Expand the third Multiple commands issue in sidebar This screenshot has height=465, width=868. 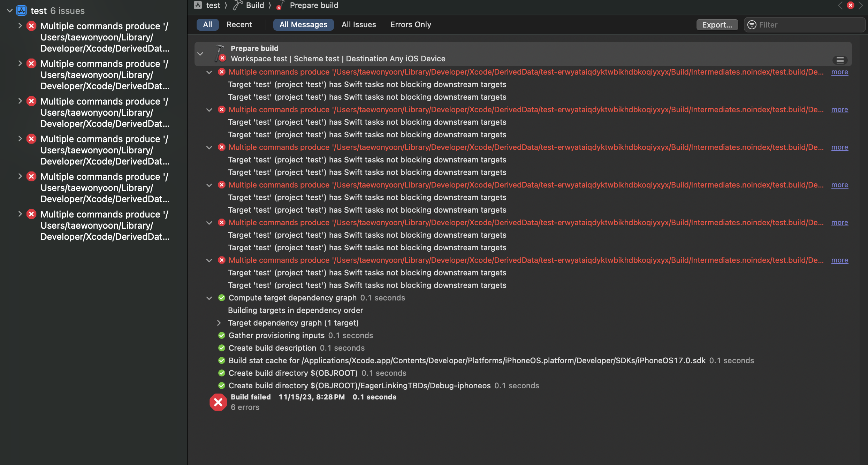click(20, 101)
